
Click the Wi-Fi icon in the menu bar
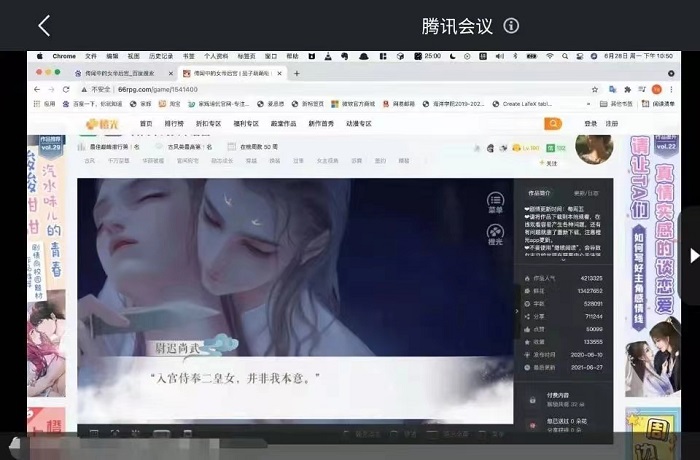click(550, 56)
